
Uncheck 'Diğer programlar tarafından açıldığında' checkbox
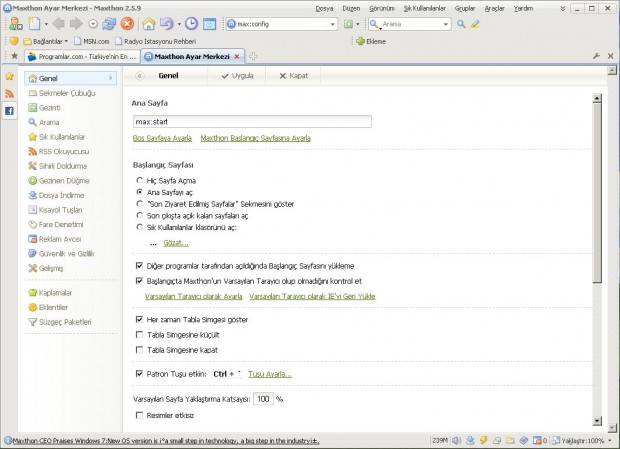(x=139, y=266)
